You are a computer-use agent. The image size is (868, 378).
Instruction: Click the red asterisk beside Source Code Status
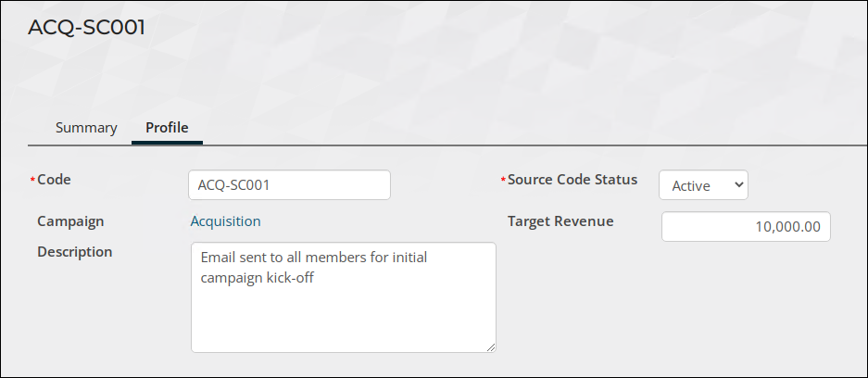(503, 180)
